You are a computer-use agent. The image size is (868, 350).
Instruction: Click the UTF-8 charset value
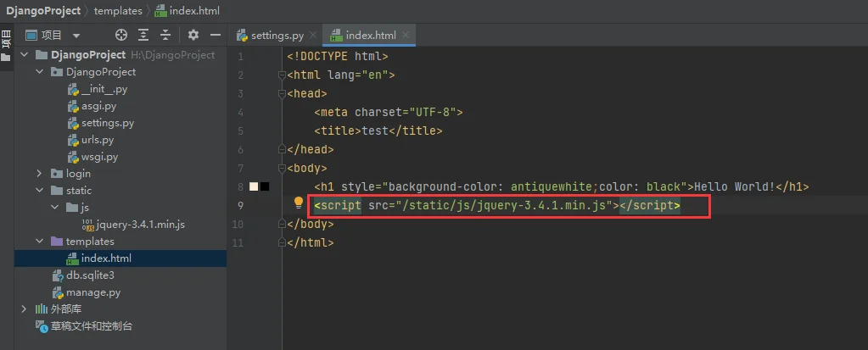pos(433,112)
